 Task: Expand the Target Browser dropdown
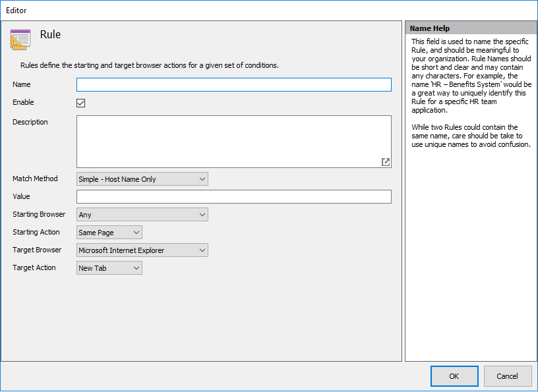(x=142, y=250)
